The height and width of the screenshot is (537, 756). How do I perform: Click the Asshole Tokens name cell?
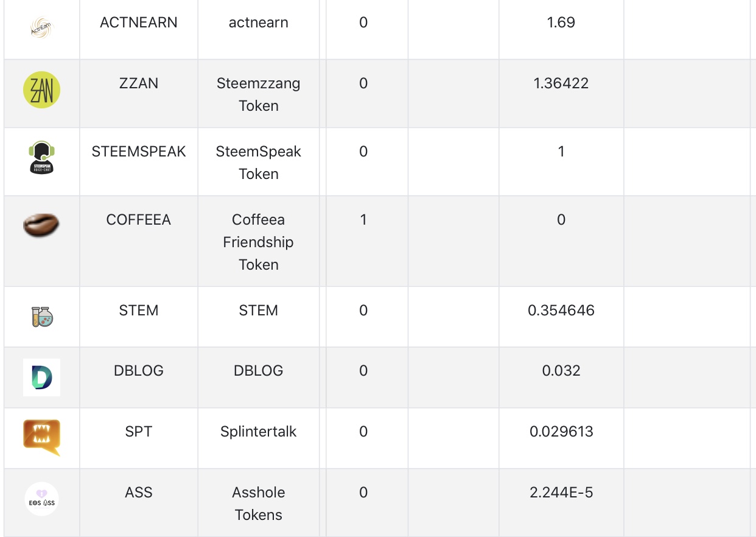pos(258,504)
